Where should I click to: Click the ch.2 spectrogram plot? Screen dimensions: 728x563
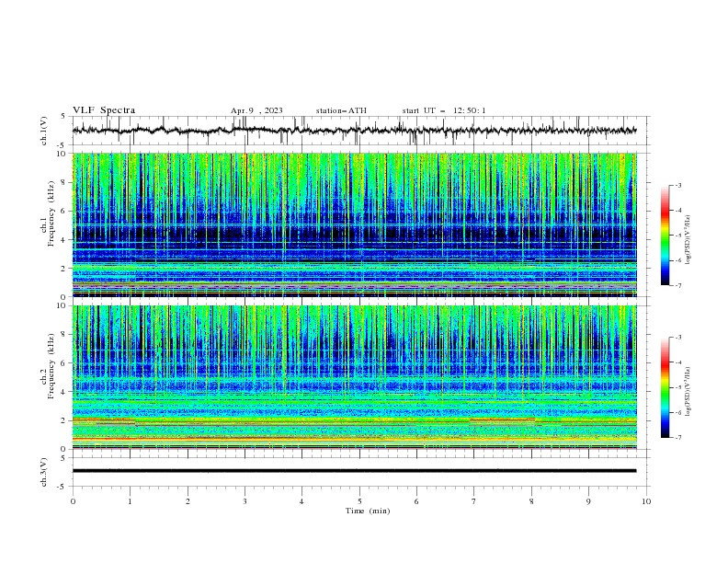click(355, 377)
